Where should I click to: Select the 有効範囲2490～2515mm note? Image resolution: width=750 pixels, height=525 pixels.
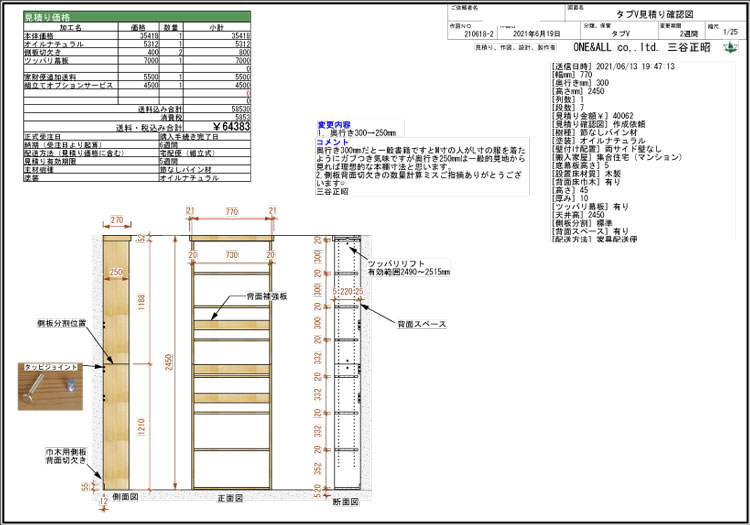click(x=408, y=272)
